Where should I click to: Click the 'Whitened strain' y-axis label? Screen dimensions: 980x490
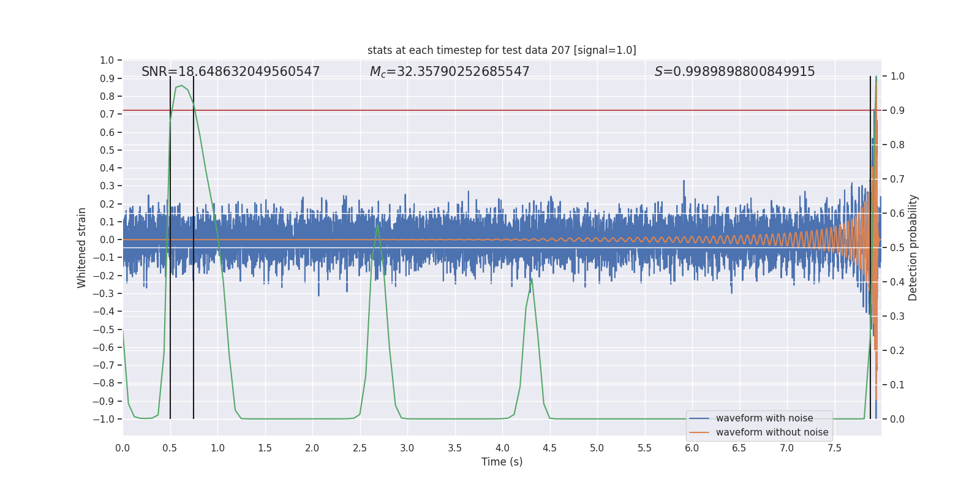pyautogui.click(x=81, y=247)
